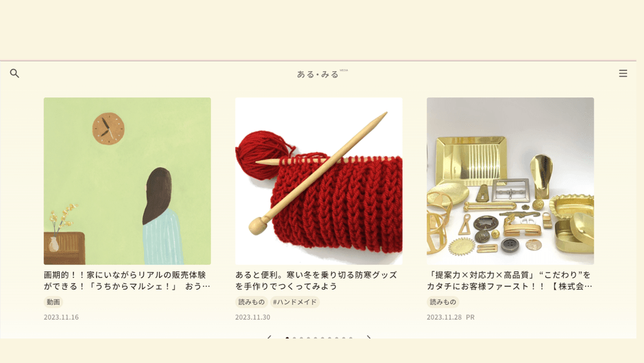This screenshot has width=644, height=363.
Task: Select the 読みもの tag under gold parts article
Action: click(x=443, y=302)
